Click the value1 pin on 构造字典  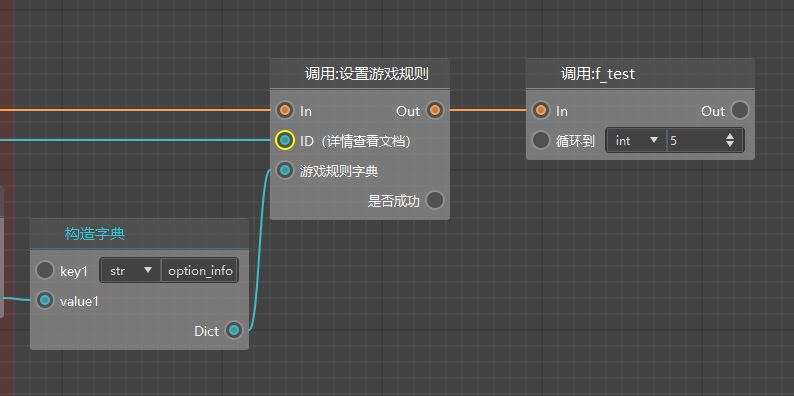pos(45,301)
